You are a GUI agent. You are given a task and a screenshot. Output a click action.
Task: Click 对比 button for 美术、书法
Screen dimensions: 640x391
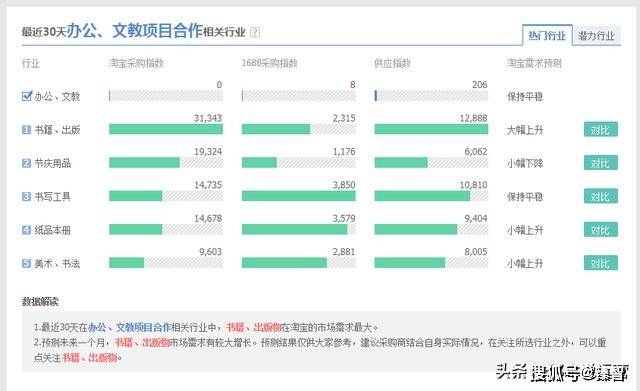[600, 263]
